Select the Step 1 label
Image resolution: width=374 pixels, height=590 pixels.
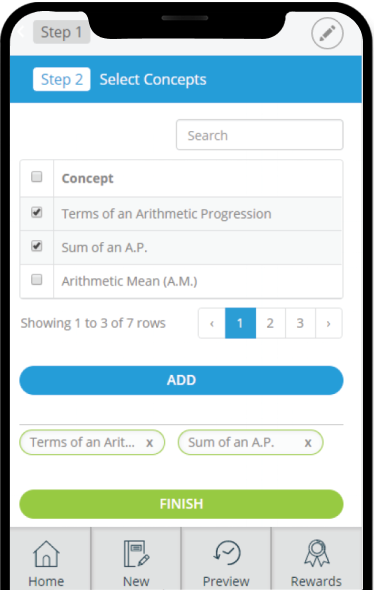pyautogui.click(x=62, y=32)
